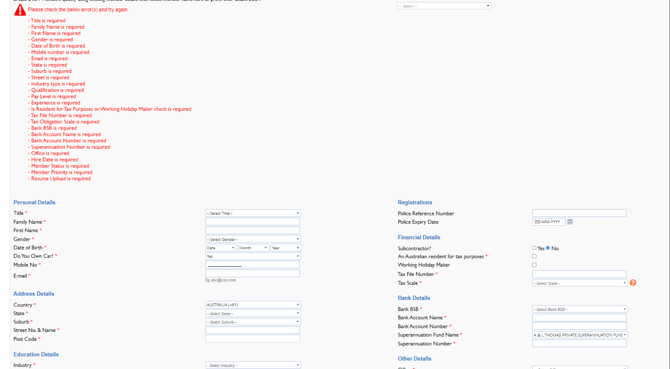The width and height of the screenshot is (670, 369).
Task: Tick the Australian resident for tax purposes checkbox
Action: pos(534,256)
